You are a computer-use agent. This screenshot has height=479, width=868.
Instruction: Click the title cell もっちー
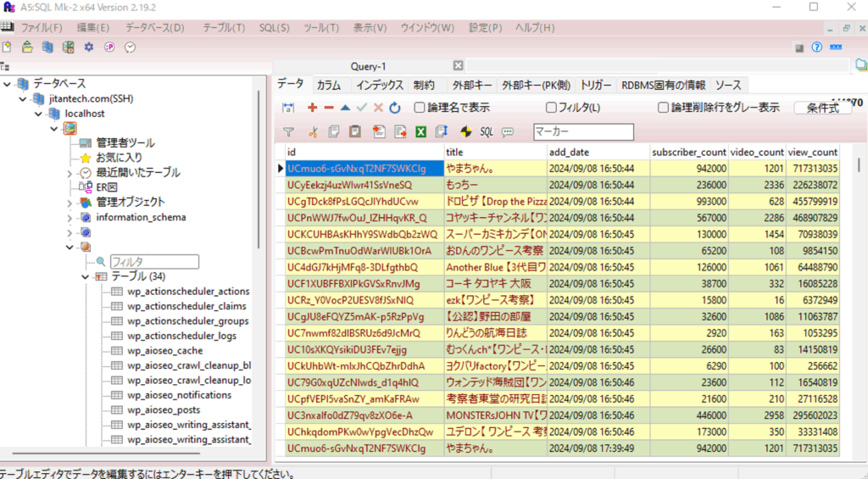coord(495,185)
